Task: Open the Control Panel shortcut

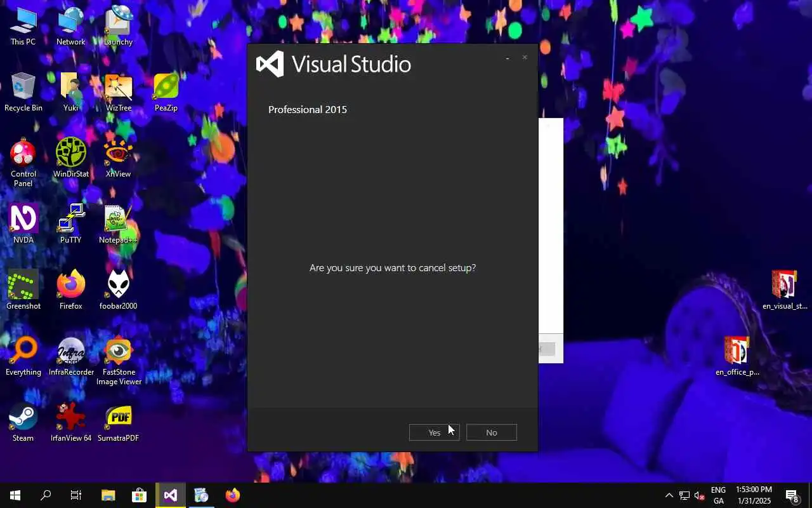Action: point(23,163)
